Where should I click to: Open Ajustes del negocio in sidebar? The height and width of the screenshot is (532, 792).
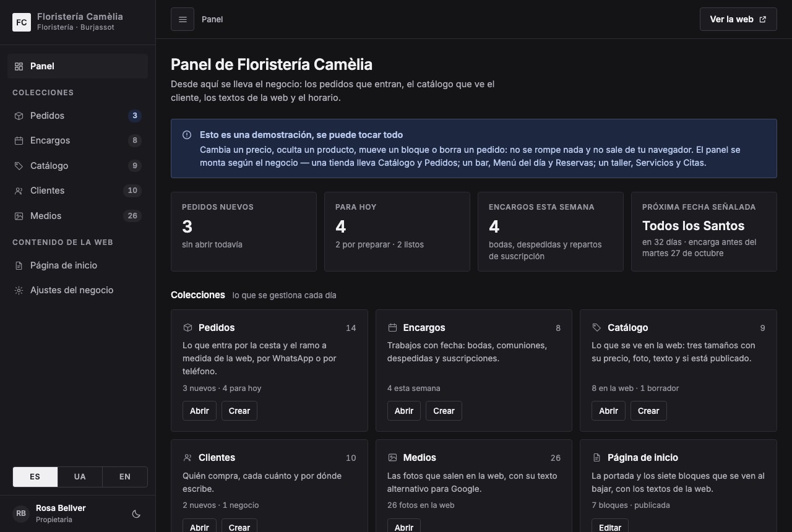coord(77,290)
